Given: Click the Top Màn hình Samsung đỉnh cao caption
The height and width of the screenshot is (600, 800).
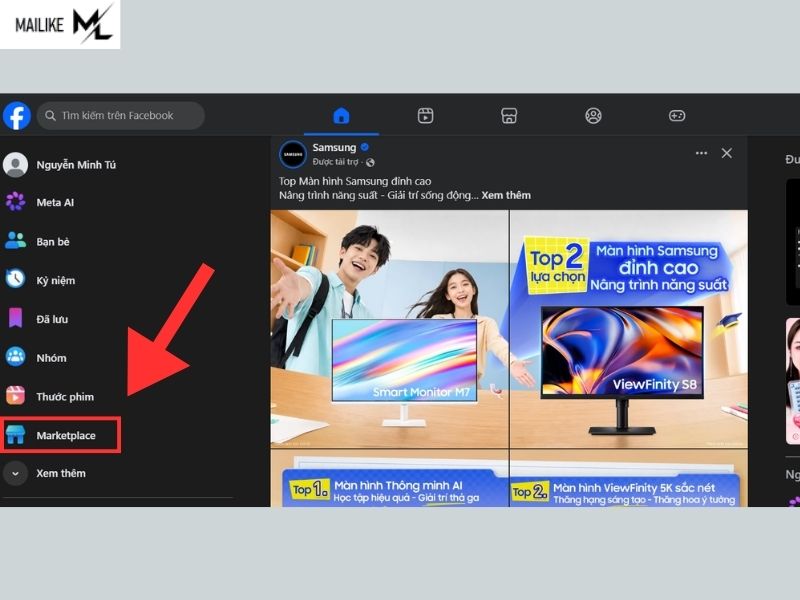Looking at the screenshot, I should [x=355, y=181].
